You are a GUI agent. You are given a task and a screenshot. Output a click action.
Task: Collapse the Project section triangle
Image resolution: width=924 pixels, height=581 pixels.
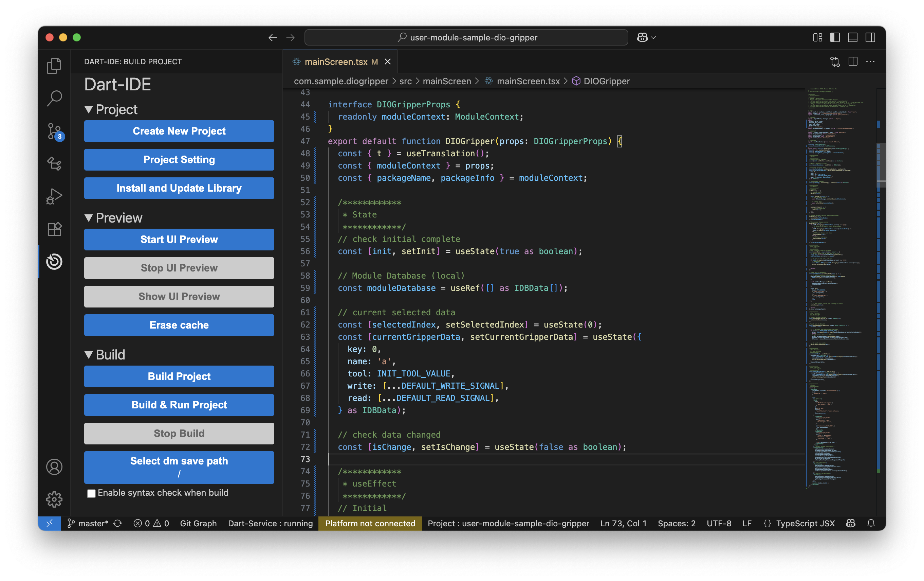(x=89, y=109)
